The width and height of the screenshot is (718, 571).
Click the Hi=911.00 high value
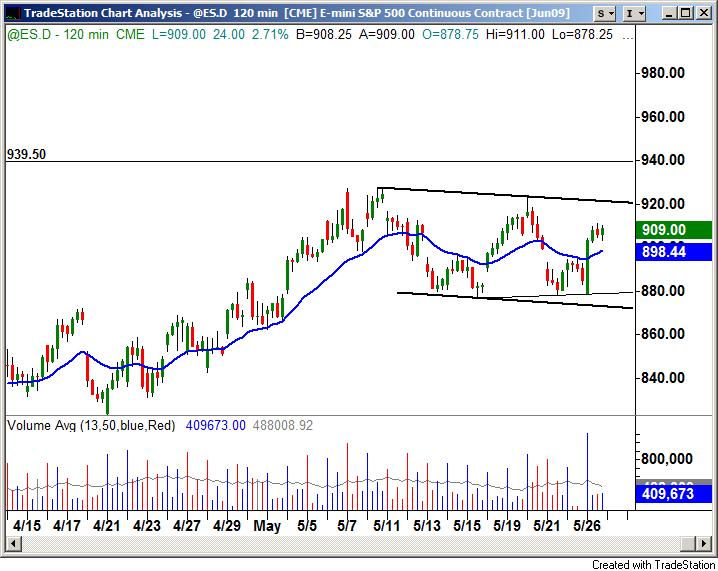516,34
